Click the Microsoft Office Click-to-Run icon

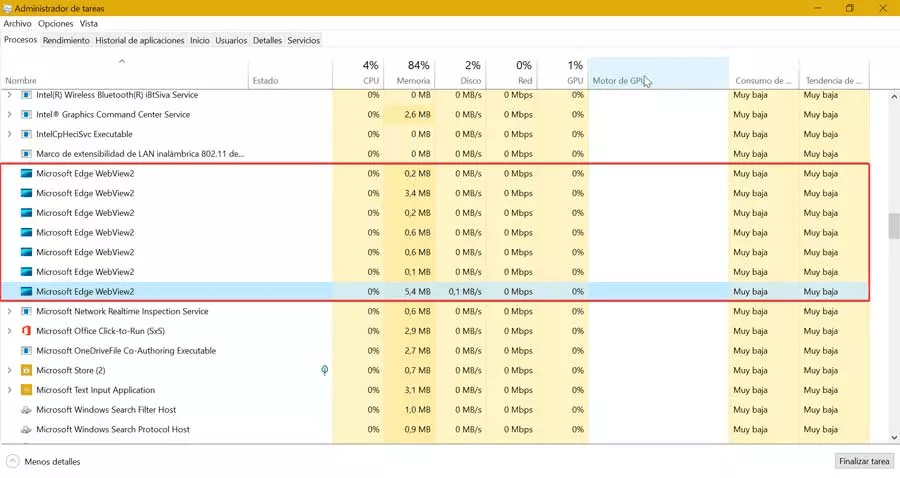[26, 331]
